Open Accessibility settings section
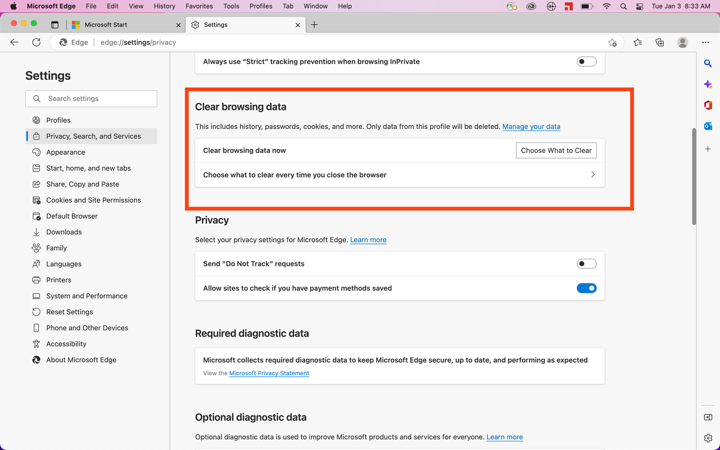 click(91, 344)
